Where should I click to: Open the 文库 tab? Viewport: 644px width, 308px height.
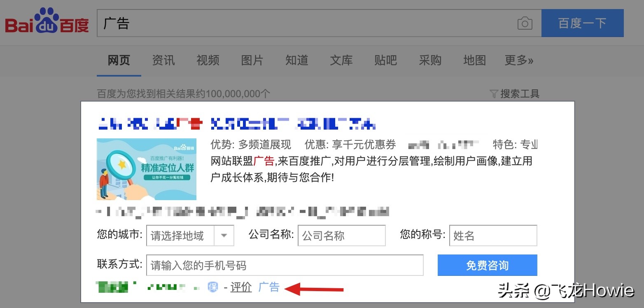coord(341,61)
